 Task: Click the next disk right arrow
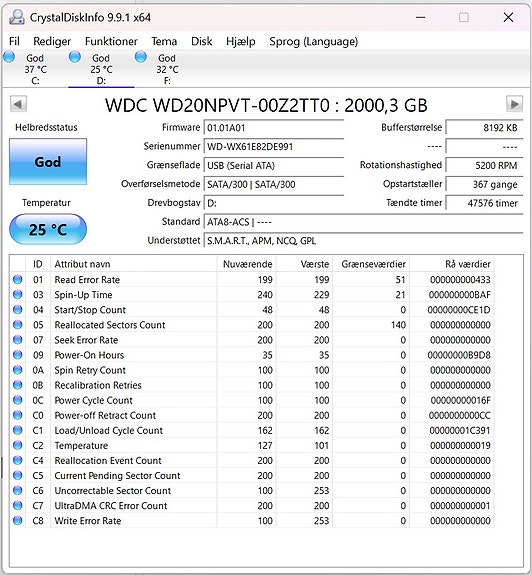(x=514, y=104)
